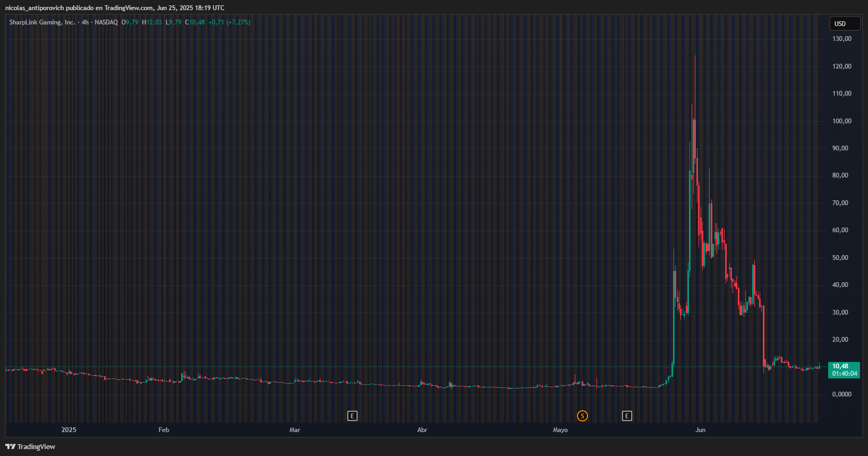868x456 pixels.
Task: Click the orange split S marker in May
Action: click(582, 416)
